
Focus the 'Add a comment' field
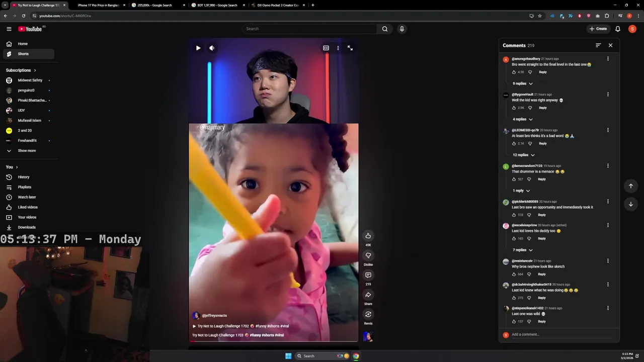561,334
